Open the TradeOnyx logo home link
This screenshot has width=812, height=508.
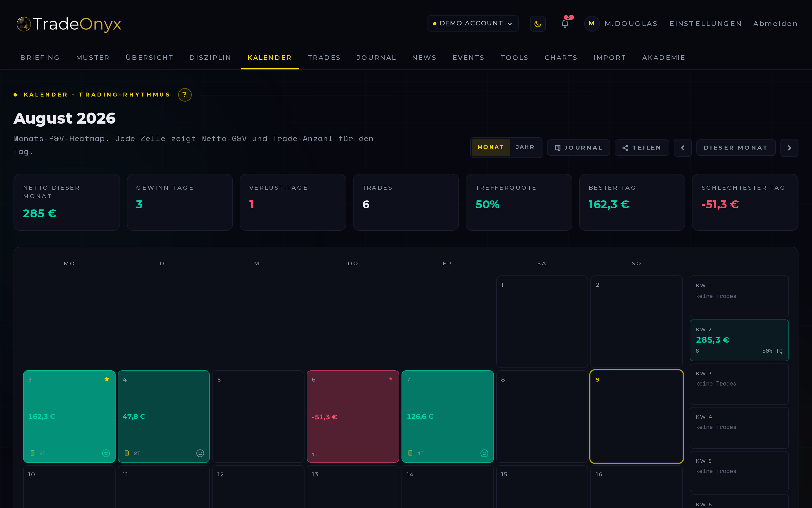pos(69,24)
